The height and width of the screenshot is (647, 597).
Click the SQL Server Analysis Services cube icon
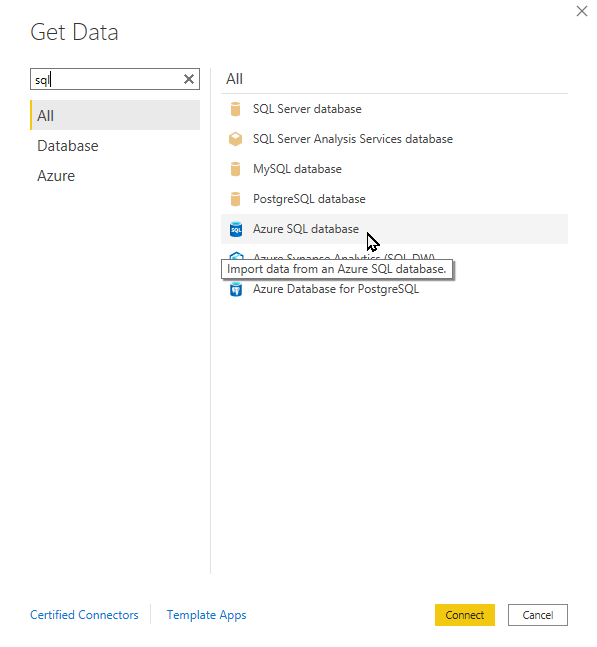235,139
